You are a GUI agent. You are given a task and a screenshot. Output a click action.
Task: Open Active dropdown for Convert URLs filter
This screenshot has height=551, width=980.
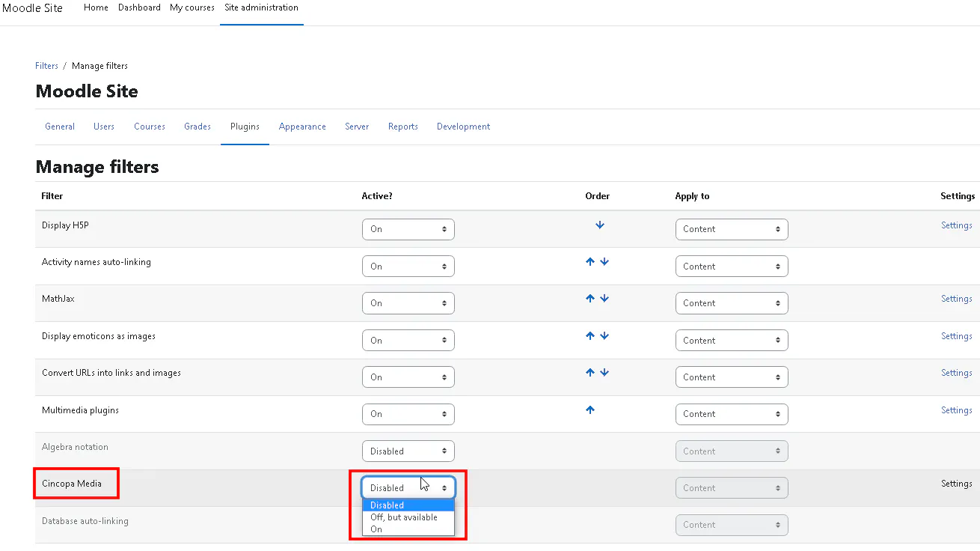pos(408,377)
